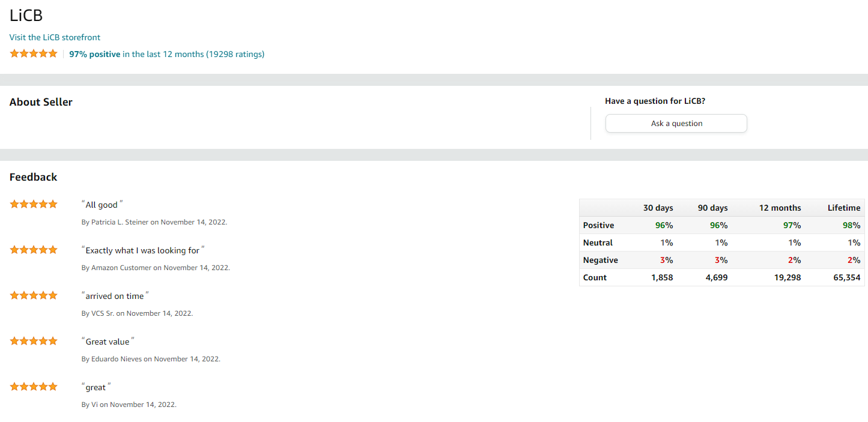Click the About Seller heading
The width and height of the screenshot is (868, 422).
(x=41, y=102)
